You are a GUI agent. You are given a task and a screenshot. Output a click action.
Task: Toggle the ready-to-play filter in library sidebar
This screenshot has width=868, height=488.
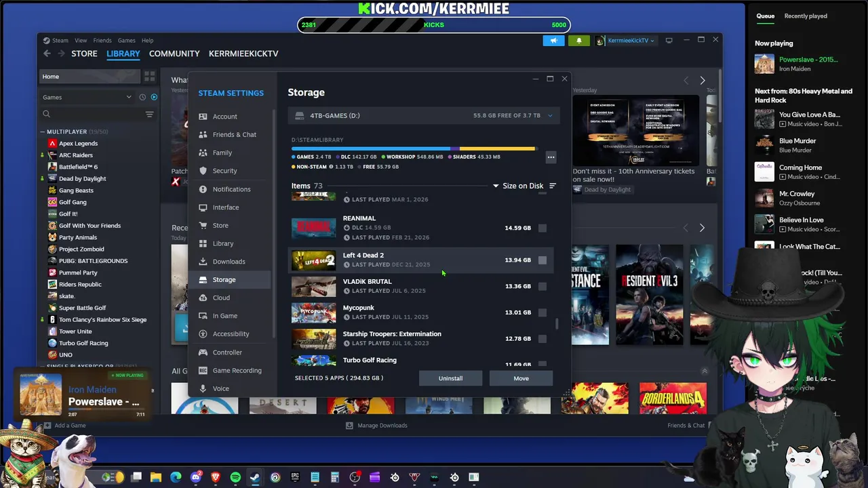pyautogui.click(x=154, y=97)
